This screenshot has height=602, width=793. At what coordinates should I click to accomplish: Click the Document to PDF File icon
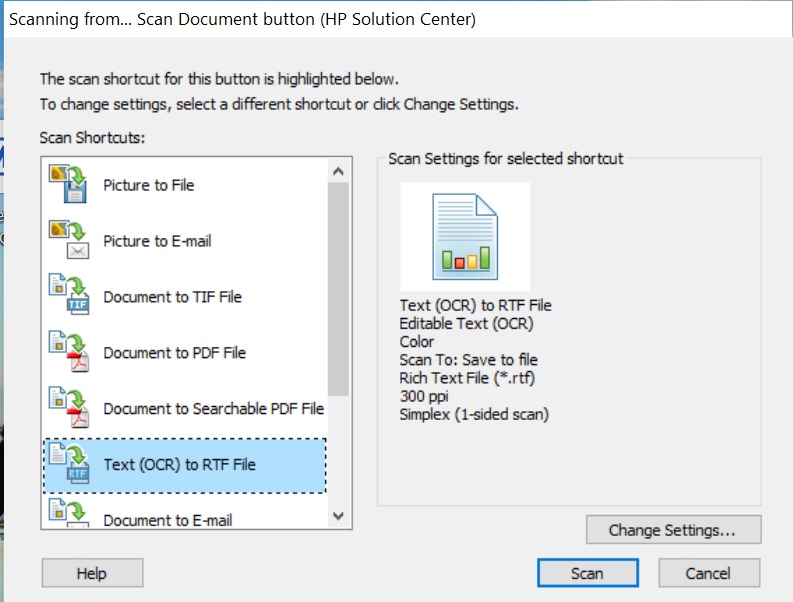(69, 353)
